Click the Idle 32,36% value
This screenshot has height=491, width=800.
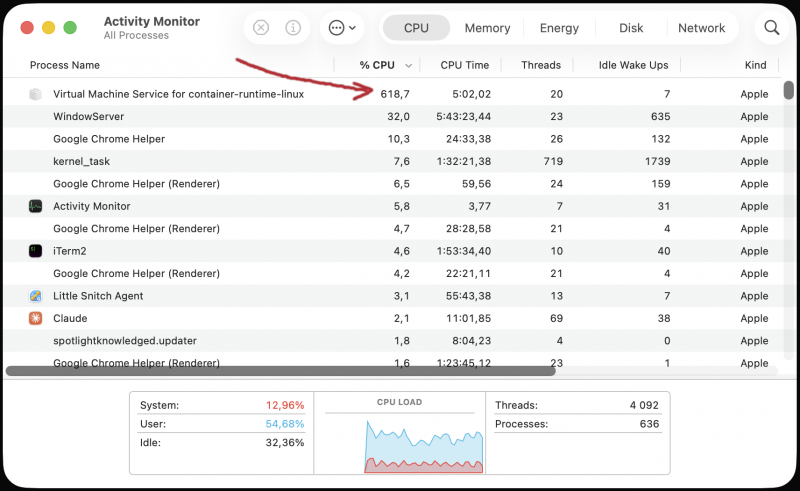coord(285,443)
